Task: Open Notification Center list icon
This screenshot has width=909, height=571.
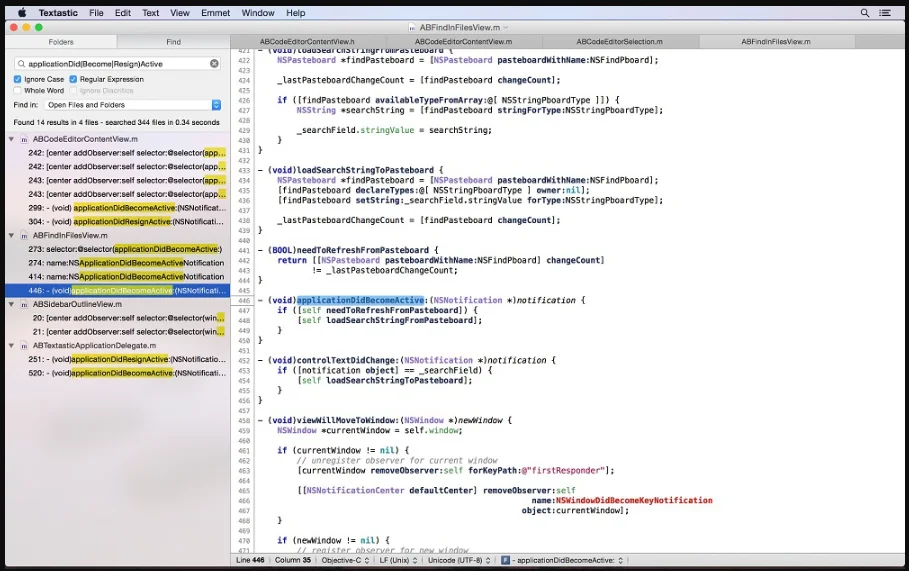Action: 885,13
